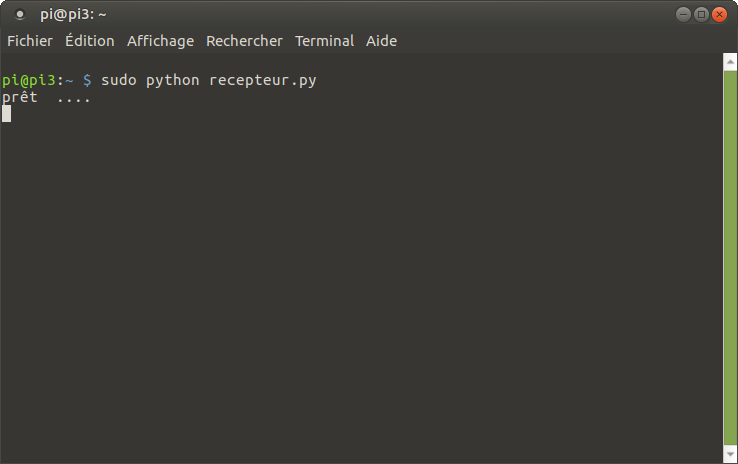Image resolution: width=738 pixels, height=464 pixels.
Task: Click the pi@pi3 prompt text
Action: click(32, 80)
